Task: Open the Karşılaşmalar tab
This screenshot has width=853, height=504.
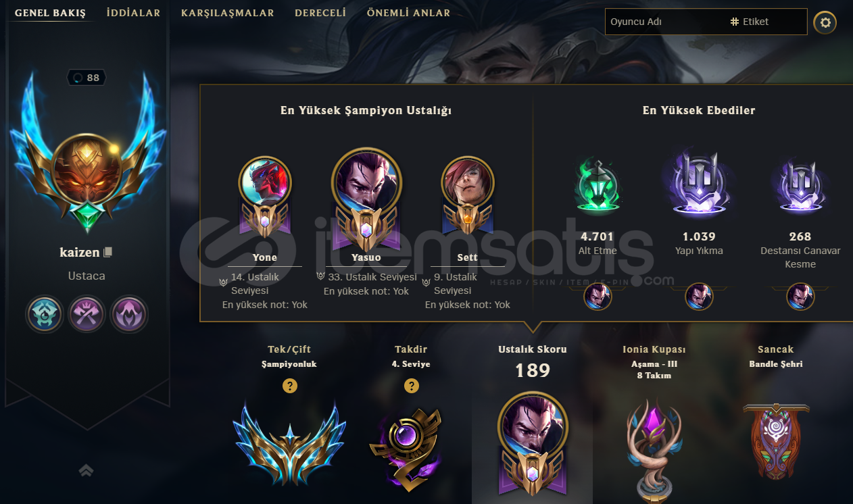Action: coord(228,13)
